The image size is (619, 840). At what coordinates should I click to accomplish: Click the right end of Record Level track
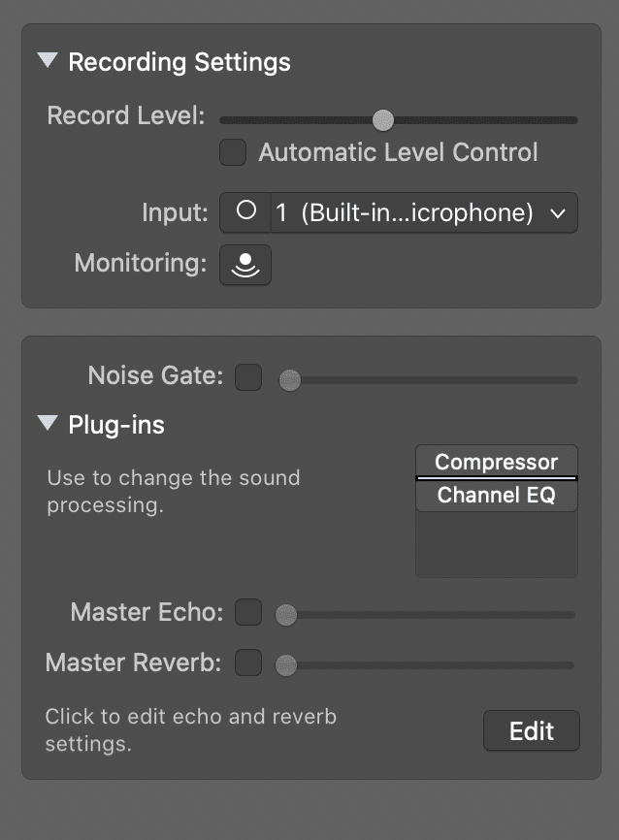[573, 120]
